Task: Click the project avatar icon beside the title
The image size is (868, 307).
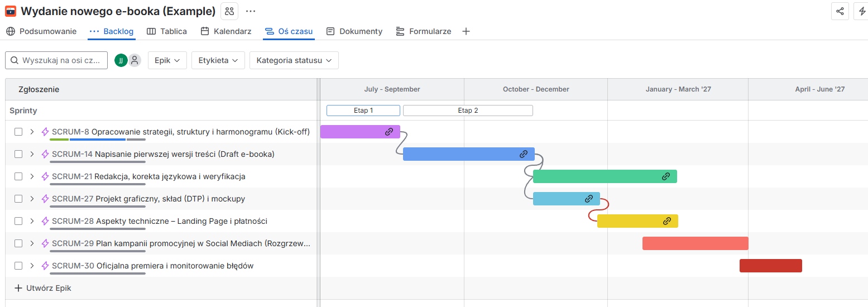Action: 11,11
